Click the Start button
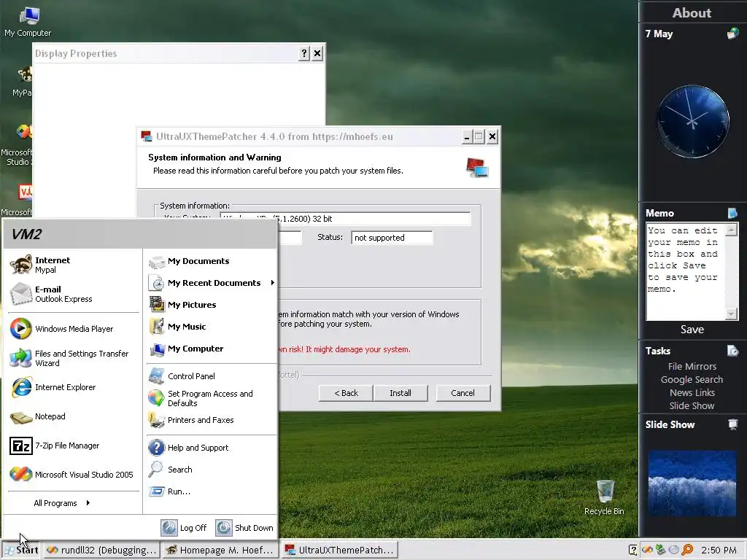Screen dimensions: 747x560 21,550
